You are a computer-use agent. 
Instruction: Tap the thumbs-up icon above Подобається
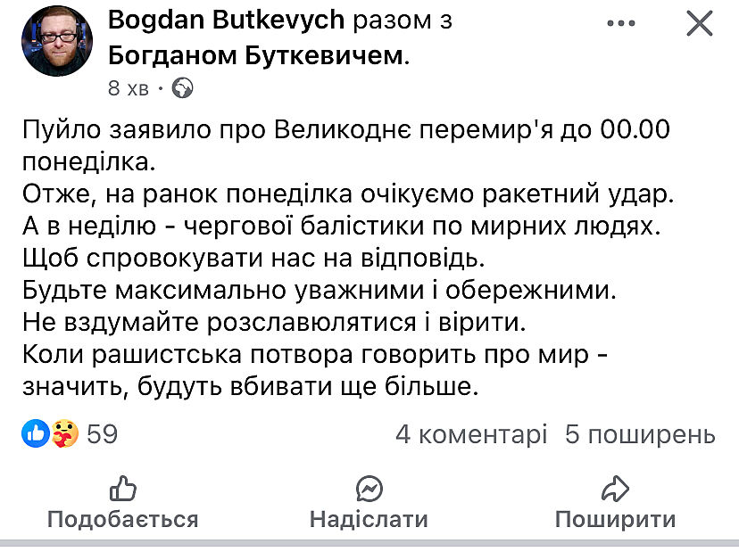122,488
